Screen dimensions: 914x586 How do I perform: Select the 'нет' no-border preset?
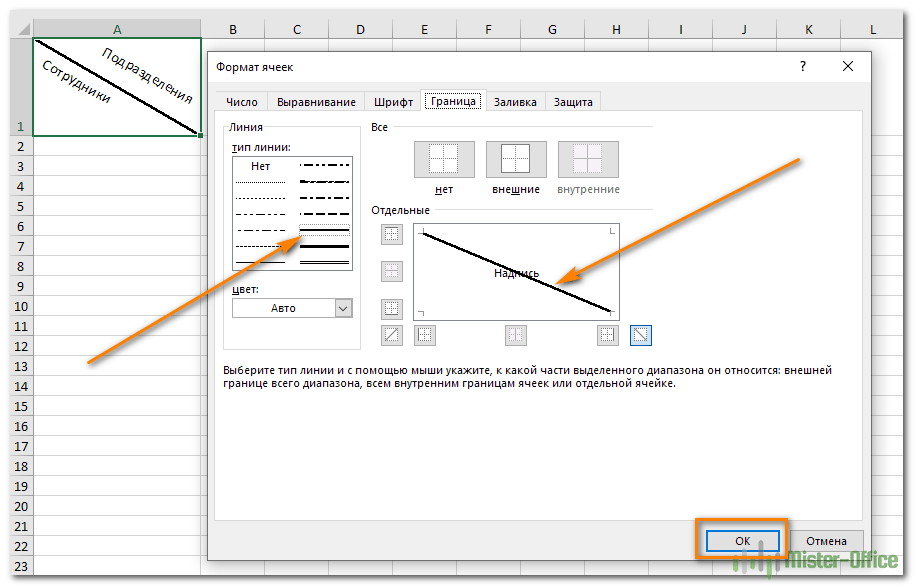coord(444,159)
